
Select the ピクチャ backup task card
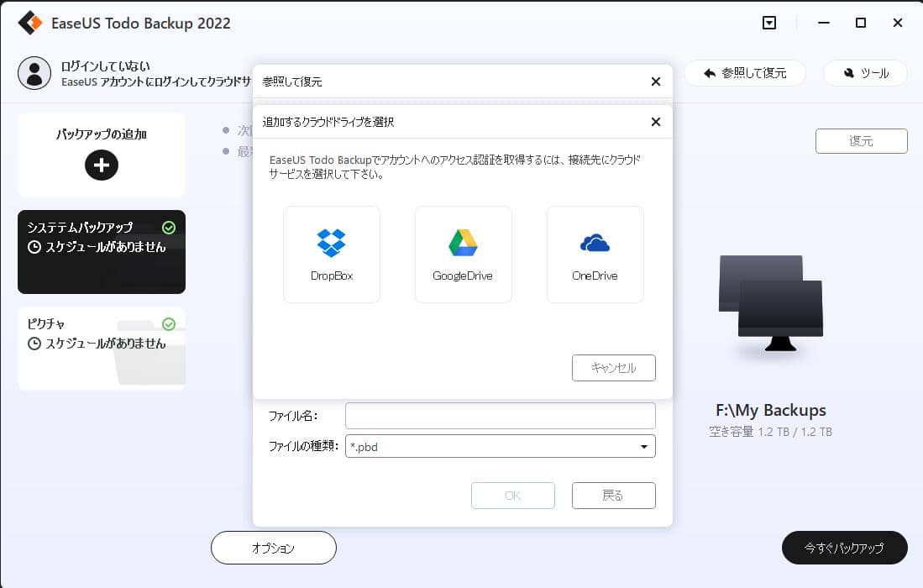(102, 349)
